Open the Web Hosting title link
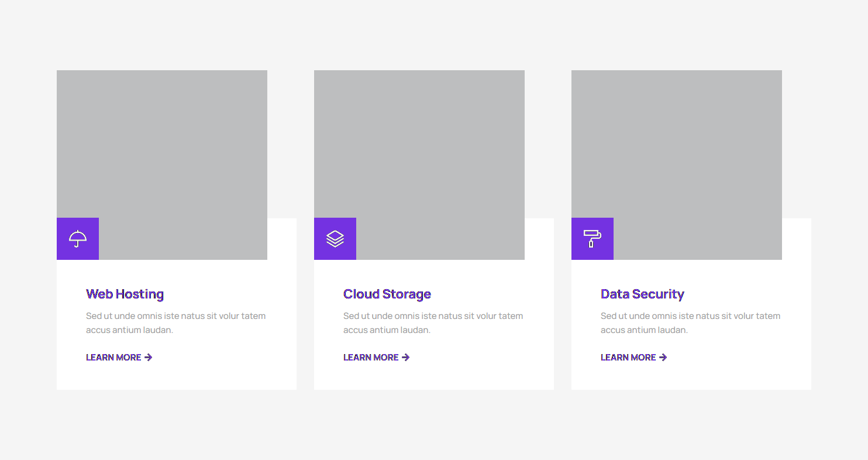This screenshot has width=868, height=460. (x=125, y=294)
